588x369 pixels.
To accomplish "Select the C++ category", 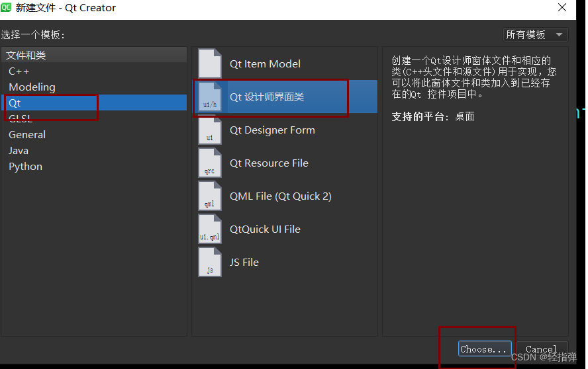I will click(94, 71).
